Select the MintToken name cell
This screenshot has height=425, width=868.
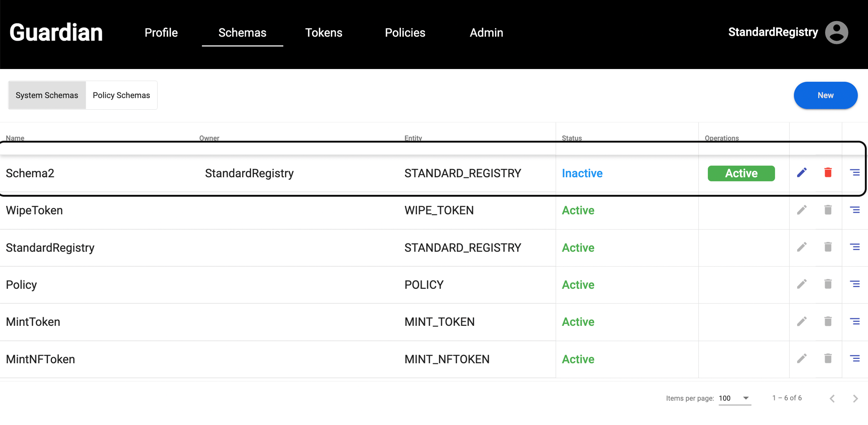point(33,322)
